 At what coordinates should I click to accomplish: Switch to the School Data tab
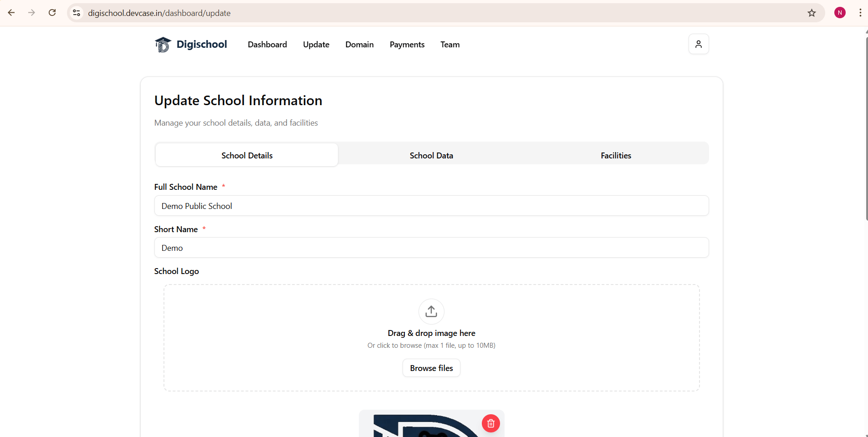coord(431,155)
